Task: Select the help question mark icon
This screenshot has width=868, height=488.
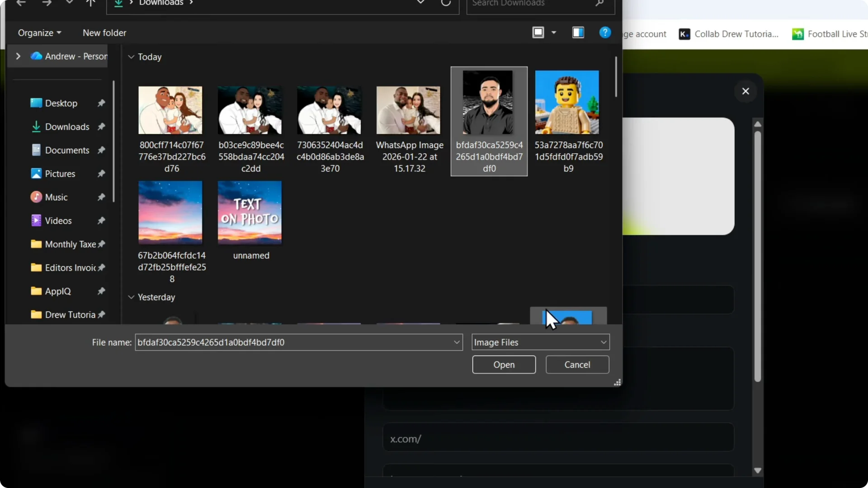Action: pyautogui.click(x=605, y=32)
